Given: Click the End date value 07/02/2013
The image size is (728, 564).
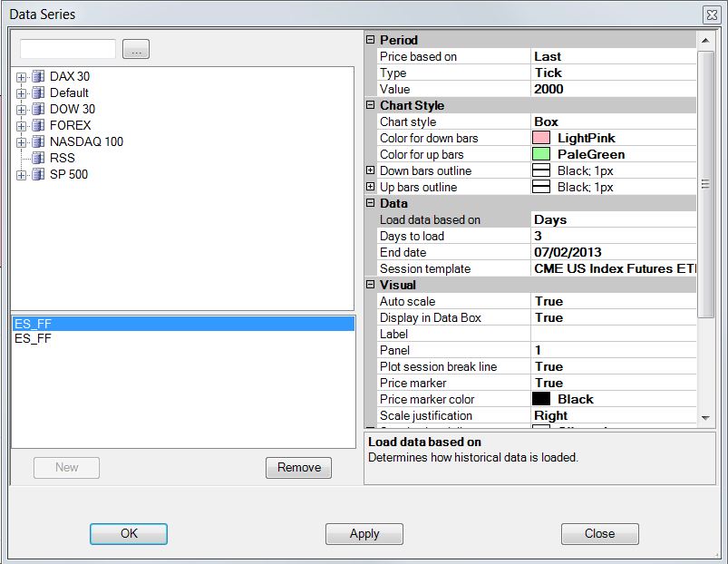Looking at the screenshot, I should [614, 252].
